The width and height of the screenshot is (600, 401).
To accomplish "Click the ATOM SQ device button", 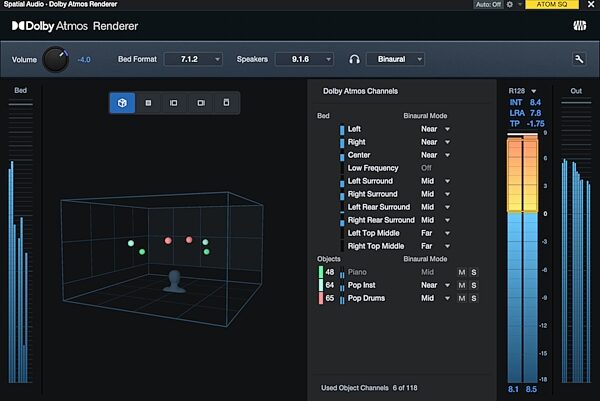I will [552, 4].
